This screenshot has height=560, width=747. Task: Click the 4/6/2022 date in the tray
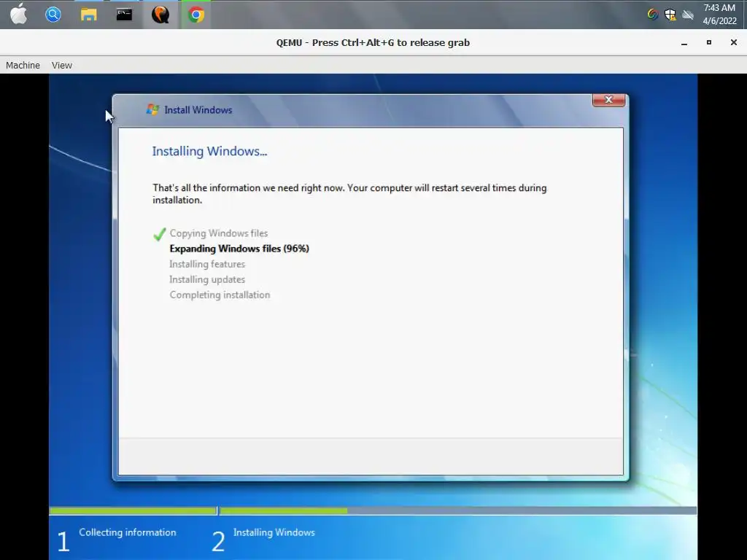click(720, 21)
